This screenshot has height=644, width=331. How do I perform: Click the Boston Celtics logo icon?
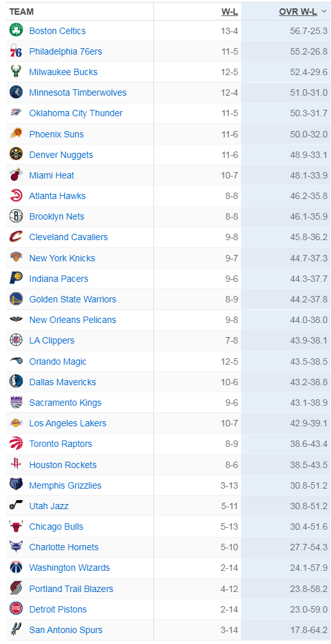tap(16, 31)
